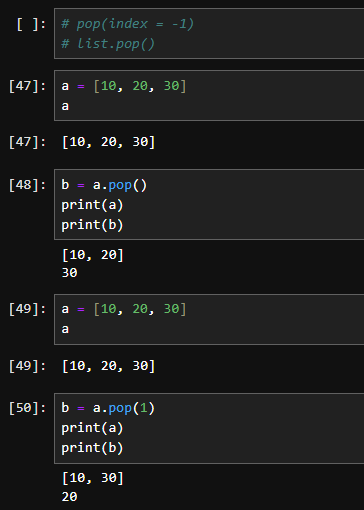Image resolution: width=364 pixels, height=510 pixels.
Task: Click the print(a) line in cell 50
Action: click(x=92, y=428)
